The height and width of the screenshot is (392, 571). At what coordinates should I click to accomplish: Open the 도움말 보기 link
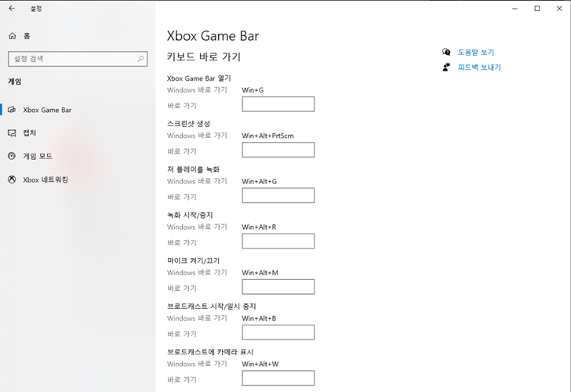click(x=475, y=52)
